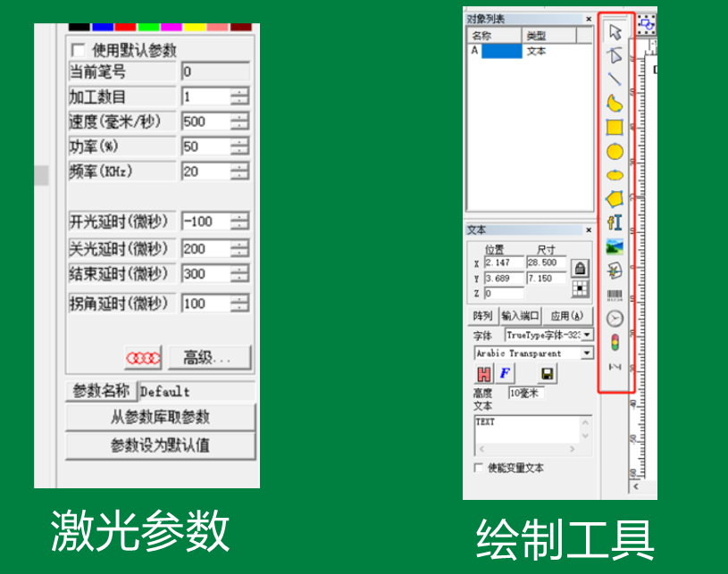Click the 开光延时 field showing -100
Viewport: 728px width, 574px height.
point(206,221)
